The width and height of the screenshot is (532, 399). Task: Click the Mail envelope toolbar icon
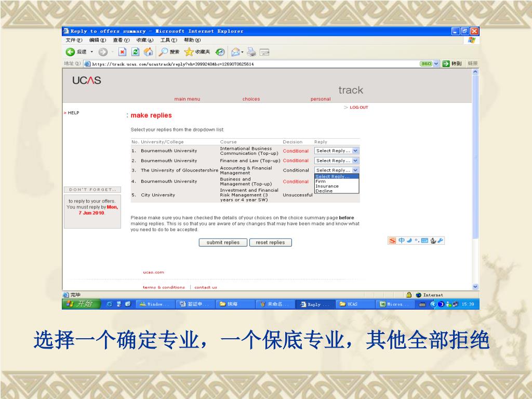[235, 52]
